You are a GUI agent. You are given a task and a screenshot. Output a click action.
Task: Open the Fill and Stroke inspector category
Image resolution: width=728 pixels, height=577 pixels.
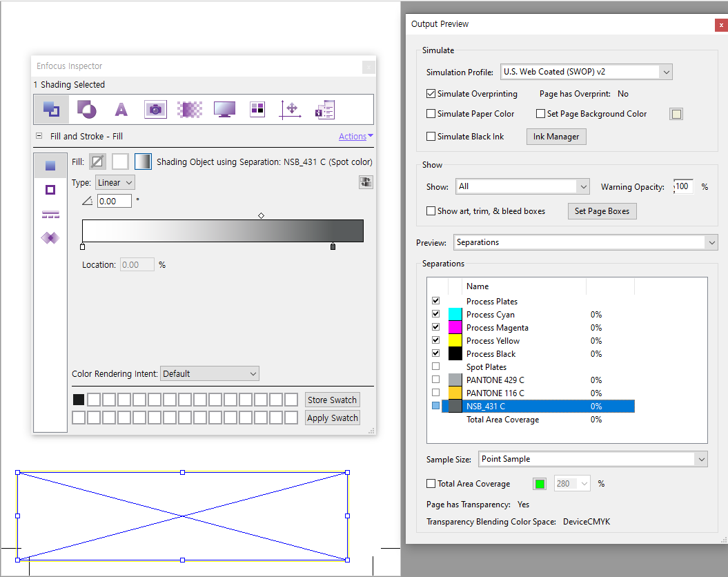pos(52,110)
